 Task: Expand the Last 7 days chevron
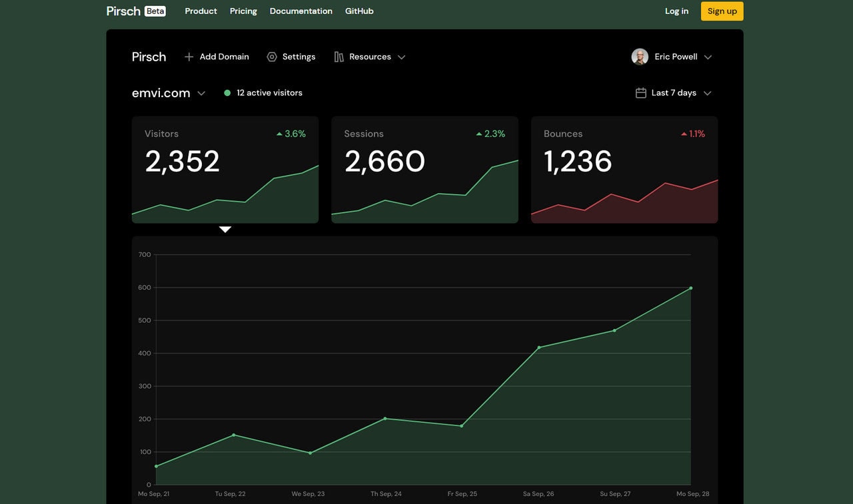tap(708, 94)
